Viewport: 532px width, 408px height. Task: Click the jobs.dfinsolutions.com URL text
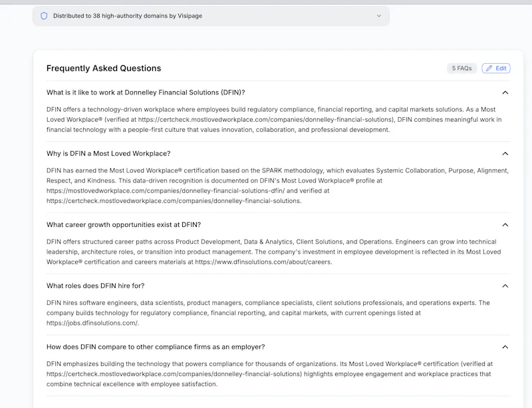point(92,323)
